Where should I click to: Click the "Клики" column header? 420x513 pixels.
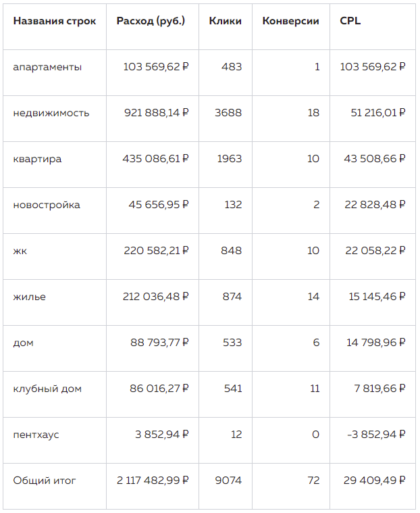coord(226,21)
